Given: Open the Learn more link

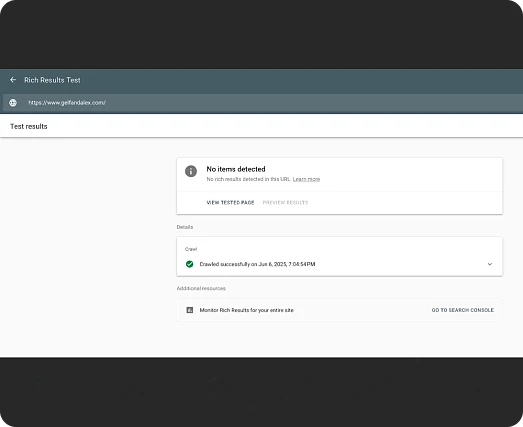Looking at the screenshot, I should click(306, 179).
